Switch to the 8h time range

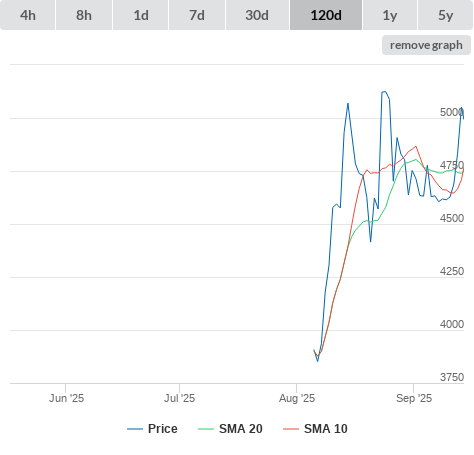click(x=84, y=15)
